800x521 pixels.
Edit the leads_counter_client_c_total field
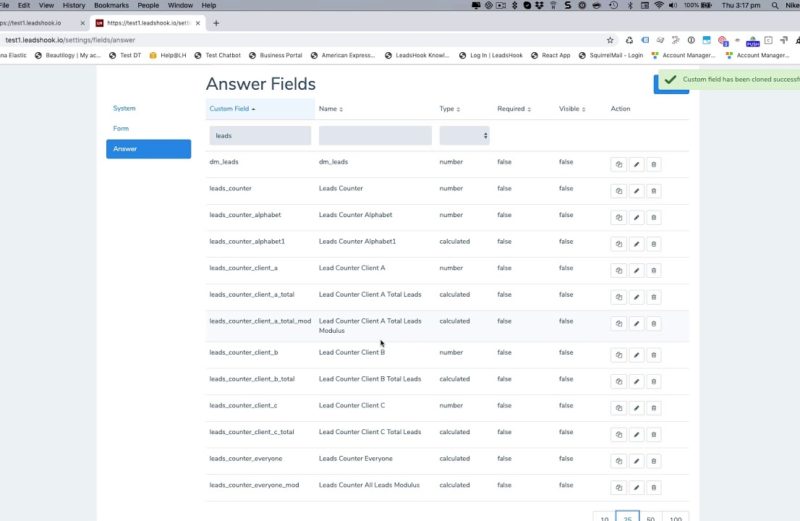[x=636, y=435]
